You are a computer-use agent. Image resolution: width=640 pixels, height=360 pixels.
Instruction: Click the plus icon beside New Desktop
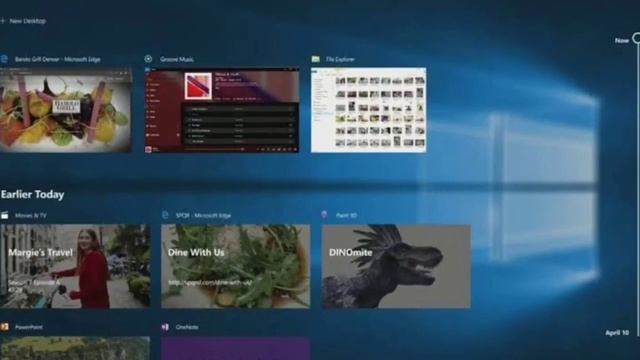coord(2,21)
